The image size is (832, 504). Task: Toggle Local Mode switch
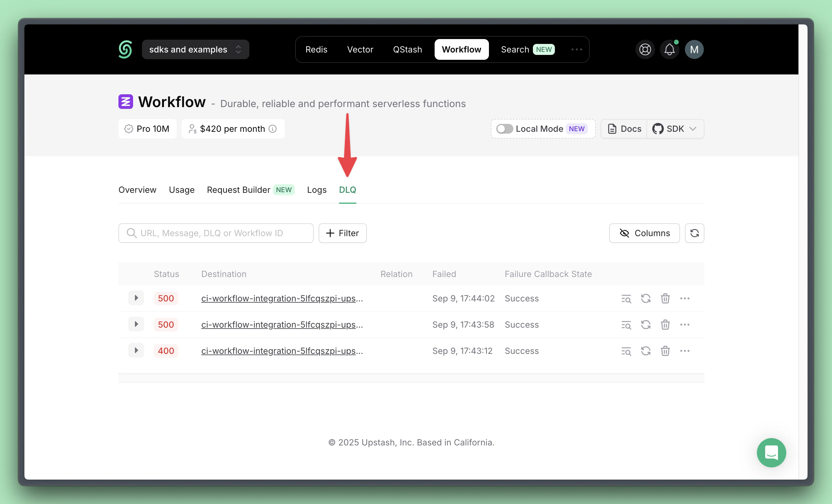[x=505, y=129]
